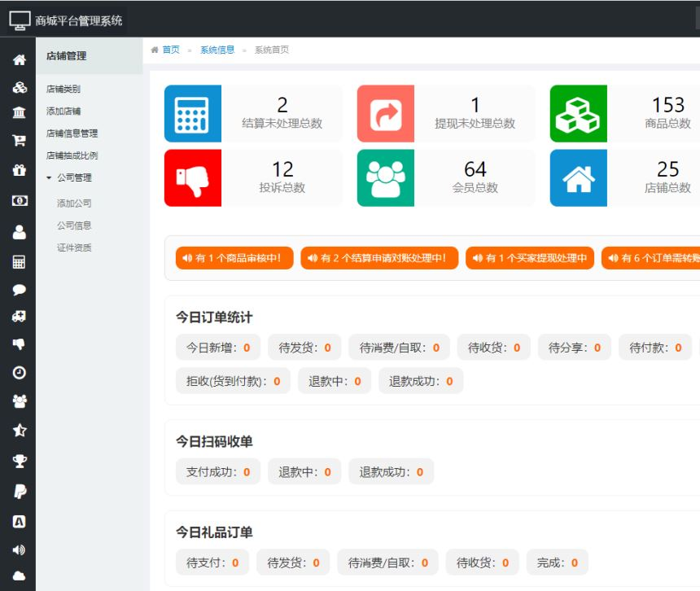Viewport: 700px width, 591px height.
Task: Click the 商城平台管理系统 title
Action: 79,20
